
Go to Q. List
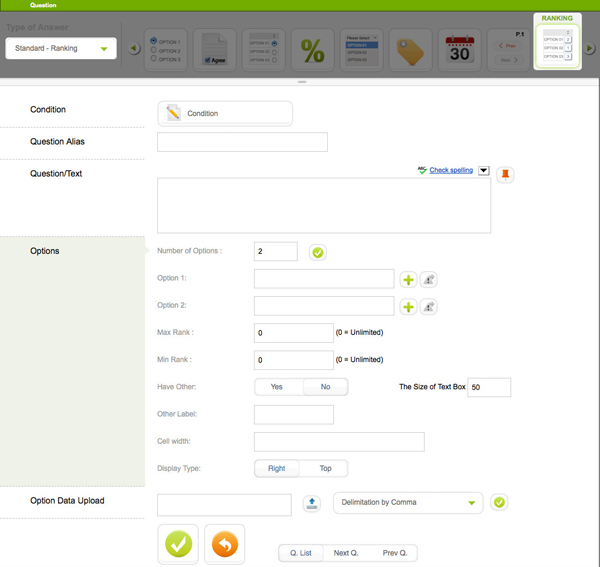(x=301, y=553)
